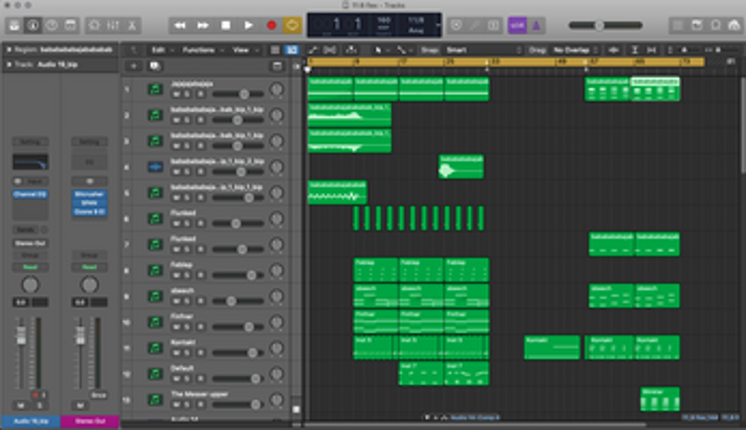
Task: Click the master volume slider in toolbar
Action: tap(606, 25)
